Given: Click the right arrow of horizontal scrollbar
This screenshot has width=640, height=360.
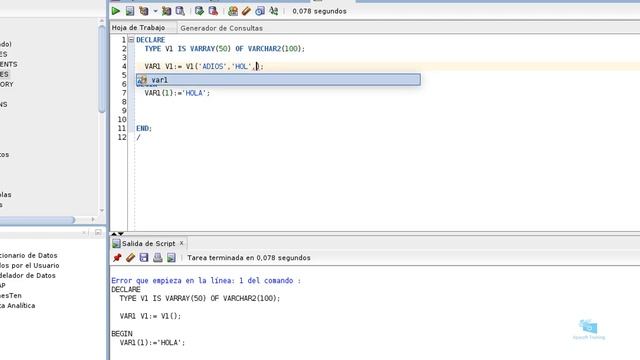Looking at the screenshot, I should click(x=93, y=220).
